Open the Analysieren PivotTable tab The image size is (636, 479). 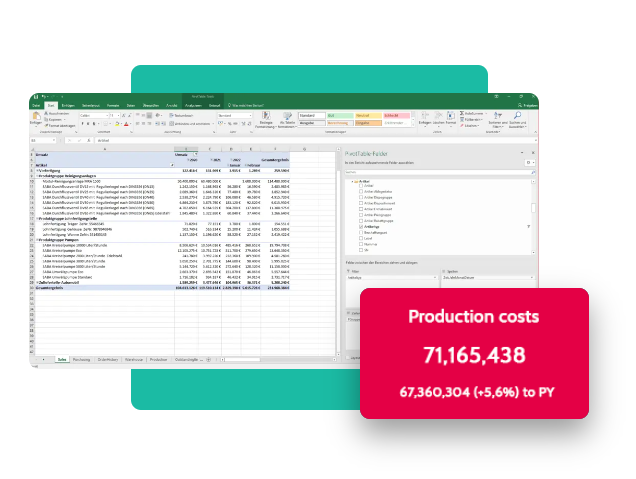(x=193, y=105)
